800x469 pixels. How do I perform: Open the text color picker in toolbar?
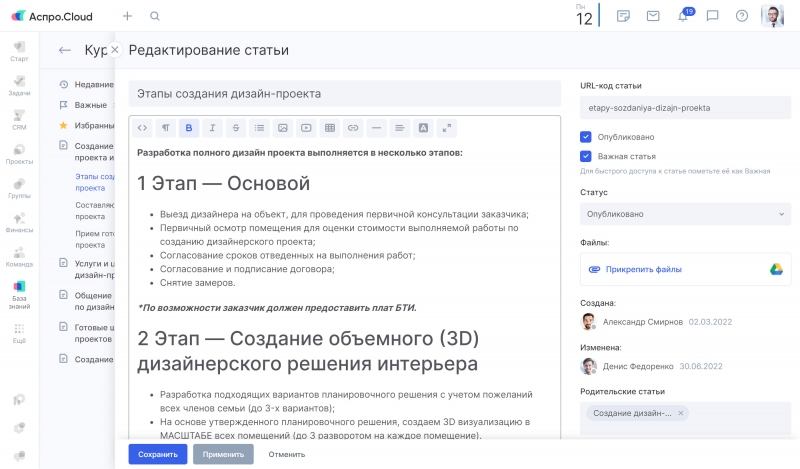pos(423,128)
